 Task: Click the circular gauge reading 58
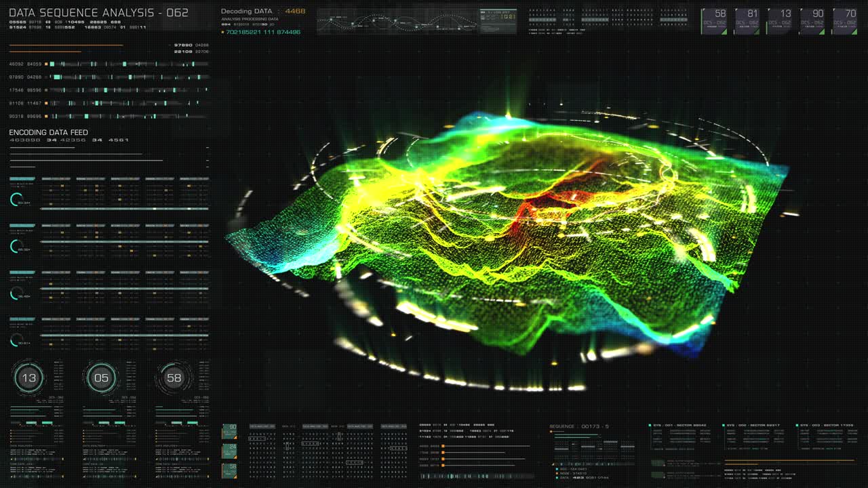click(x=174, y=378)
